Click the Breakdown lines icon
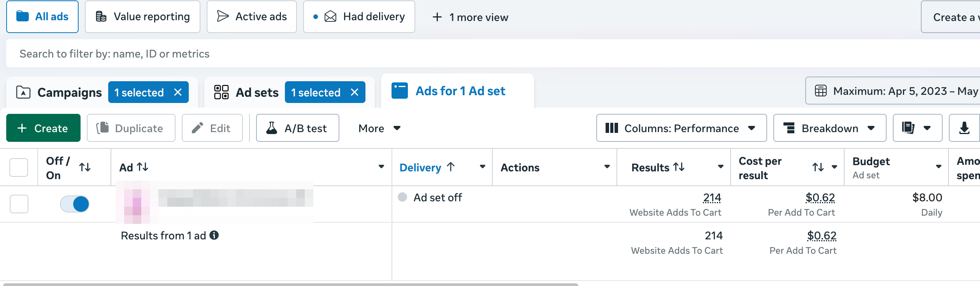980x286 pixels. point(789,128)
